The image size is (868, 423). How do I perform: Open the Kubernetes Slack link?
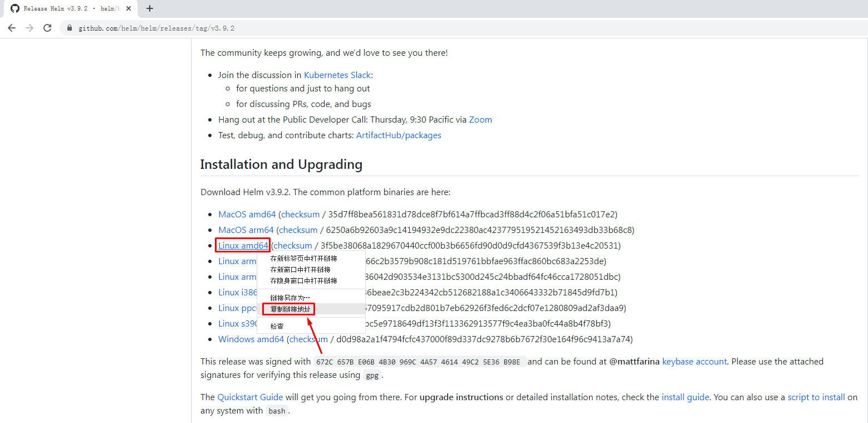pyautogui.click(x=337, y=75)
